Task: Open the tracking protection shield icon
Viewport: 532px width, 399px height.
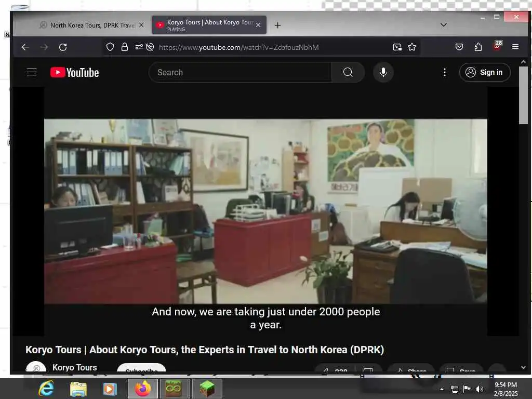Action: point(110,47)
